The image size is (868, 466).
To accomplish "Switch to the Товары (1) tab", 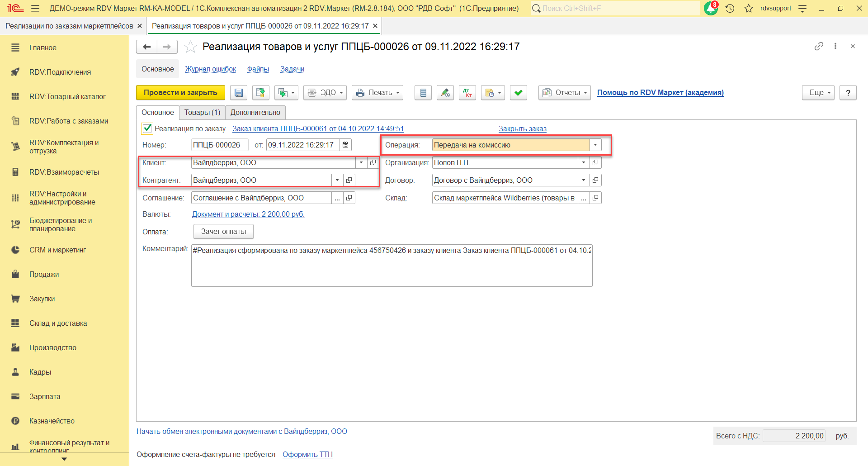I will 202,112.
